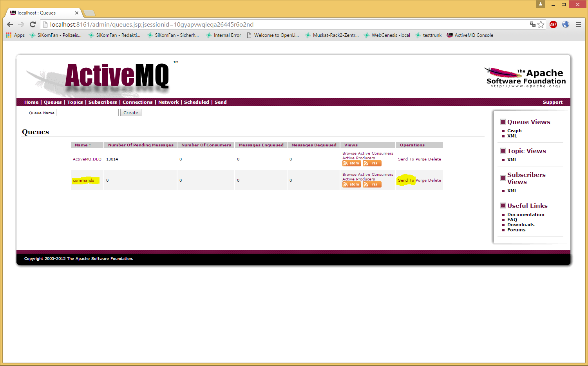Click the Adblock Plus extension icon
Image resolution: width=588 pixels, height=366 pixels.
click(x=553, y=25)
